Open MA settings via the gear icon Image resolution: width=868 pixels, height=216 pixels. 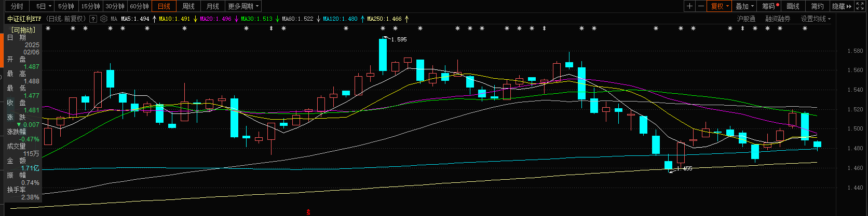tap(104, 19)
